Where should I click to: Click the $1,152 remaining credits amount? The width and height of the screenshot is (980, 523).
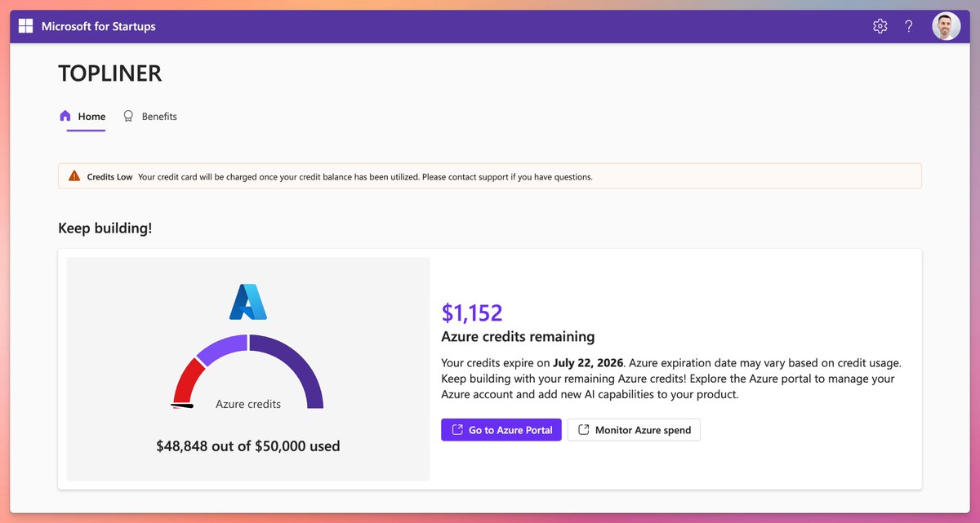pyautogui.click(x=472, y=312)
